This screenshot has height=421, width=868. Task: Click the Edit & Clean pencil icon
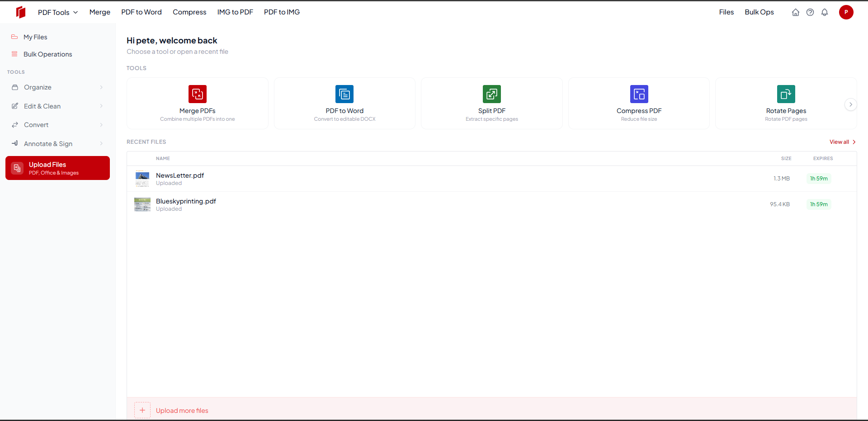click(x=15, y=106)
